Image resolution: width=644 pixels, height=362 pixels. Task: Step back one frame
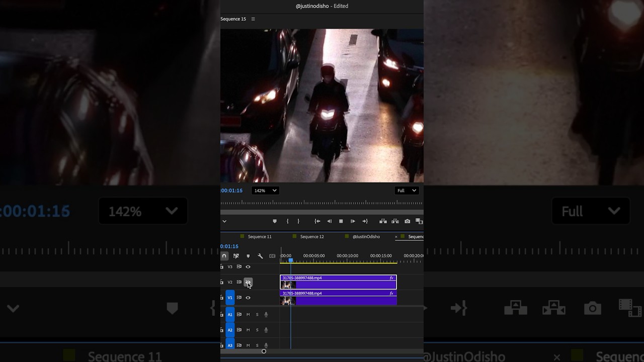tap(330, 221)
